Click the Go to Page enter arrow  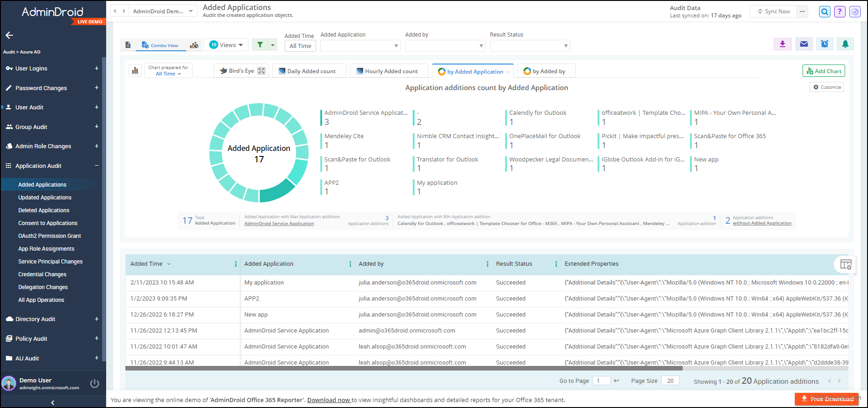[x=616, y=381]
